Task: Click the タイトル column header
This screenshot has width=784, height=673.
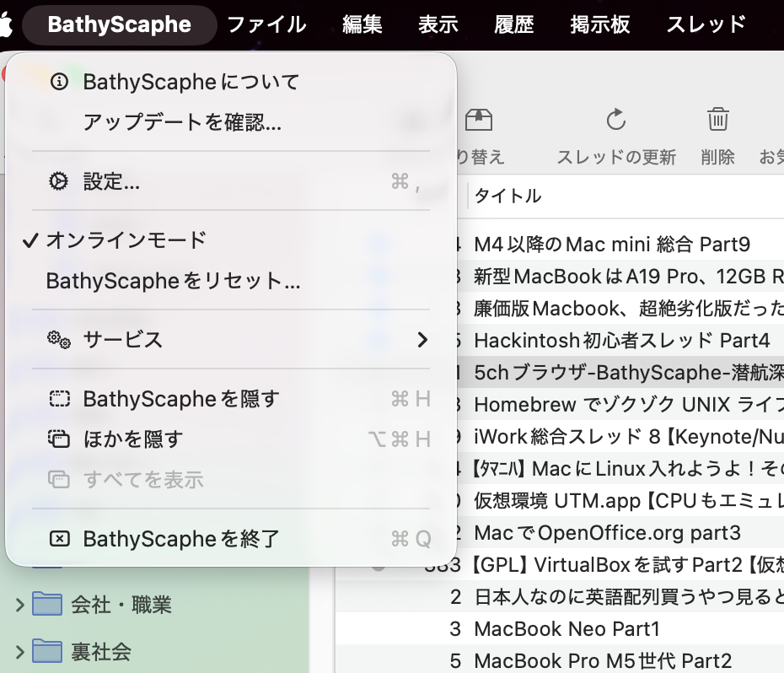Action: [507, 197]
